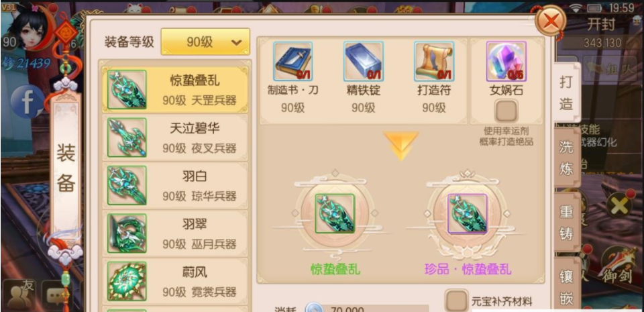The width and height of the screenshot is (644, 312).
Task: Click the 珍品·惊蛰叠乱 result item thumbnail
Action: click(x=468, y=213)
